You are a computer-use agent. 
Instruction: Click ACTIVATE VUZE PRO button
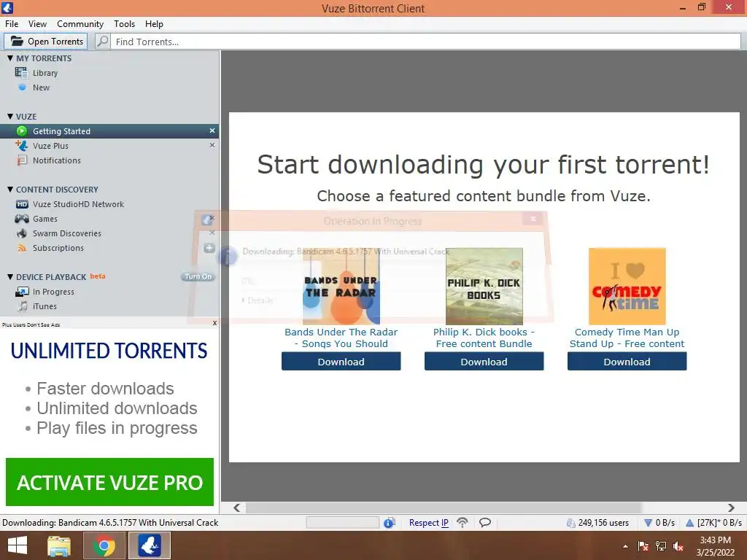pos(109,482)
